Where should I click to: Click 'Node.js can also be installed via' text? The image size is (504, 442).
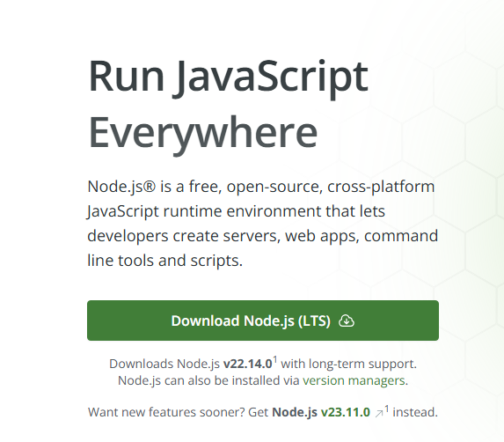208,380
